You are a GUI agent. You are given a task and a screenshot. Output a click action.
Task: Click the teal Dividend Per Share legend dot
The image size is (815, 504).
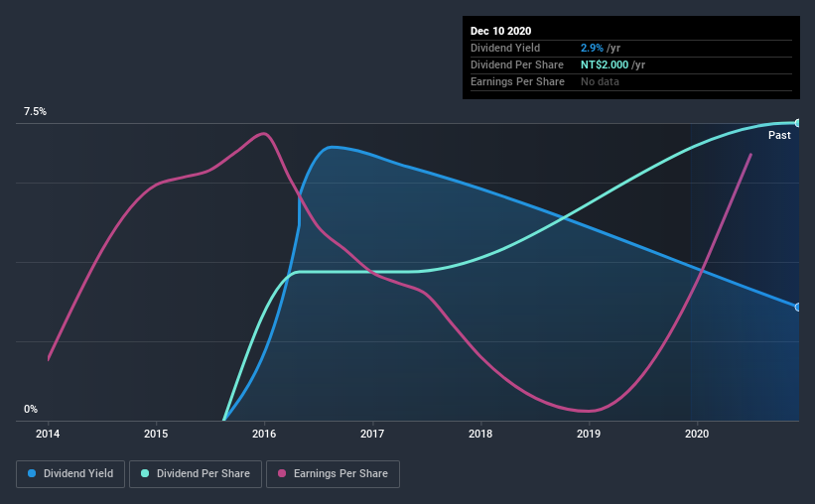145,473
